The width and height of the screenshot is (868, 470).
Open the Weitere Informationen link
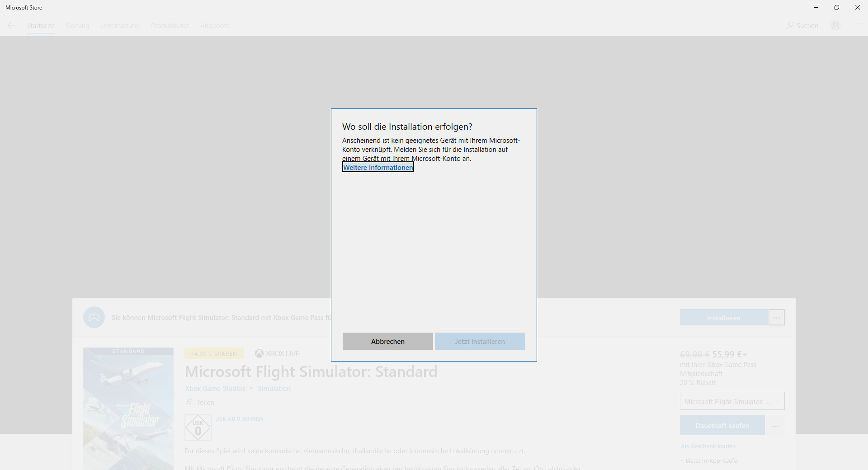pyautogui.click(x=378, y=168)
